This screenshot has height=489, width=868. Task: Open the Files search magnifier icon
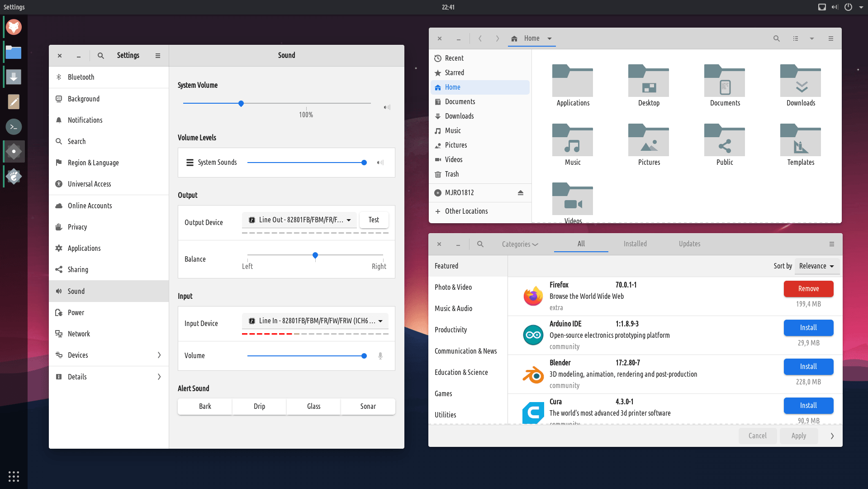pos(776,38)
